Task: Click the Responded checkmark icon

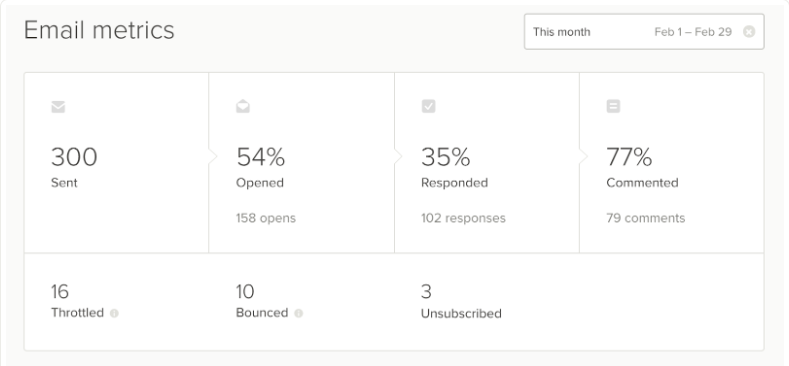Action: [428, 106]
